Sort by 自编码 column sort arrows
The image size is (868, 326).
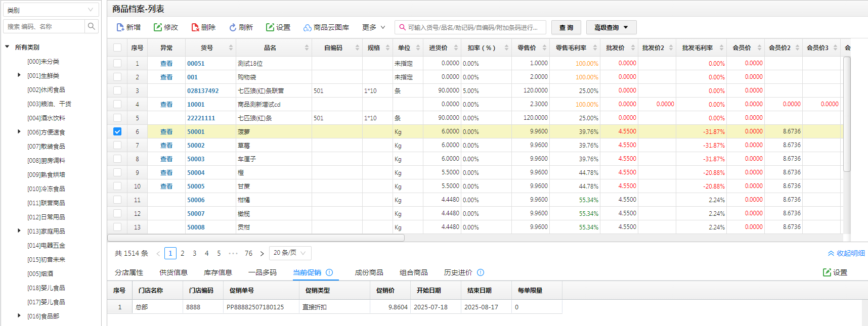pyautogui.click(x=358, y=48)
